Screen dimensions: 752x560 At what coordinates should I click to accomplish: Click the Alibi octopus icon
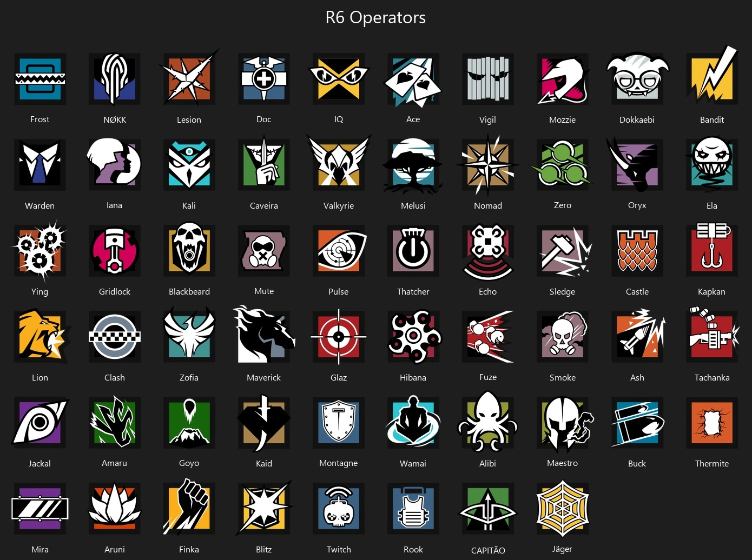[x=488, y=422]
